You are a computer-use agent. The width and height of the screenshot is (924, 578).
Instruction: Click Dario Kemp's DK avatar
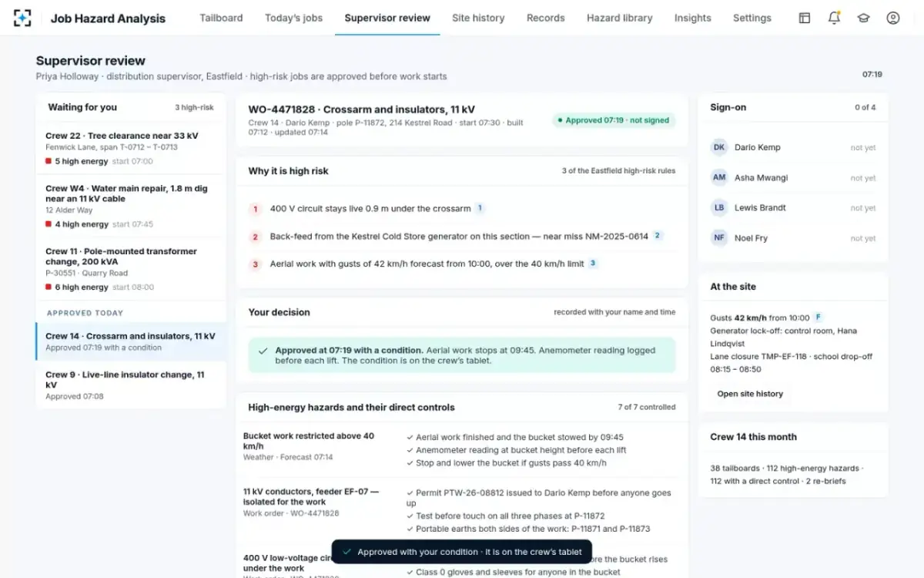pos(719,147)
